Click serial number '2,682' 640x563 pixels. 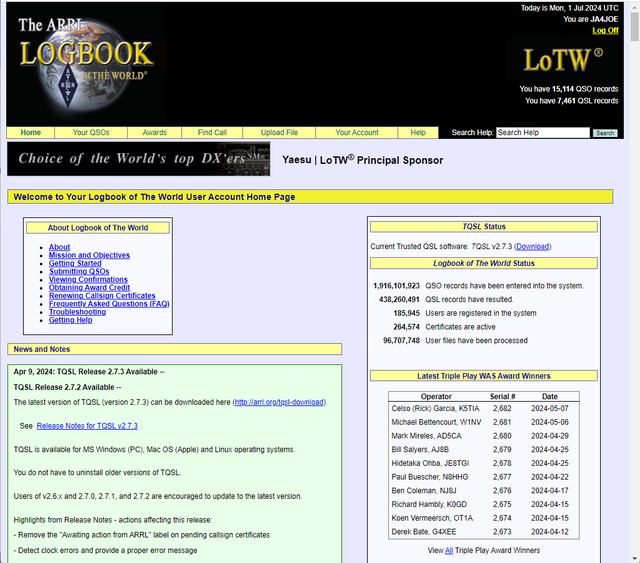coord(502,408)
